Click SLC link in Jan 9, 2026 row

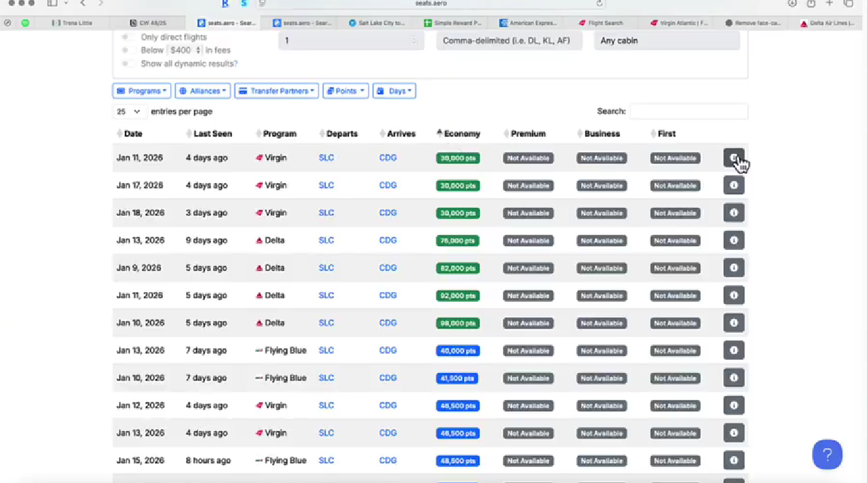click(x=326, y=268)
